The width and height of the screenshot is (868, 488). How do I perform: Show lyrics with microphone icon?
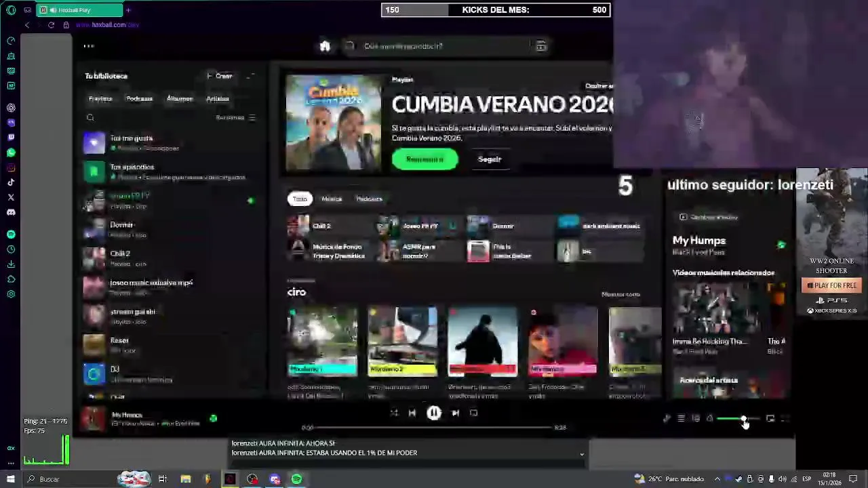point(667,420)
